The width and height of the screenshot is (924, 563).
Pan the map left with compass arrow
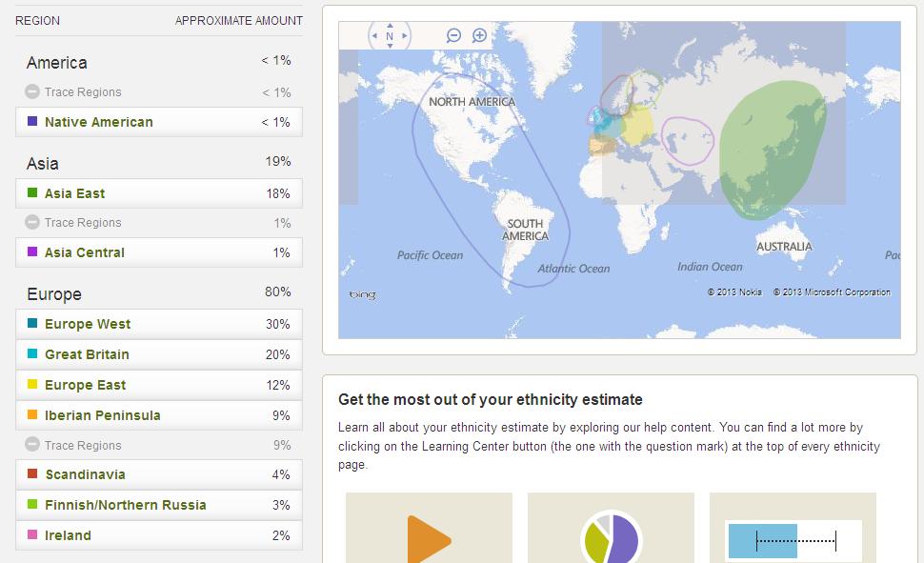(373, 36)
